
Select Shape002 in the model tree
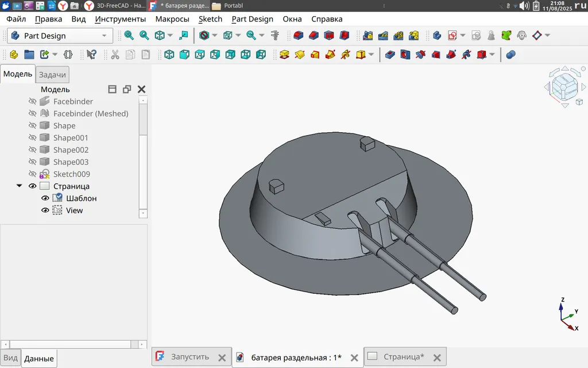[71, 149]
